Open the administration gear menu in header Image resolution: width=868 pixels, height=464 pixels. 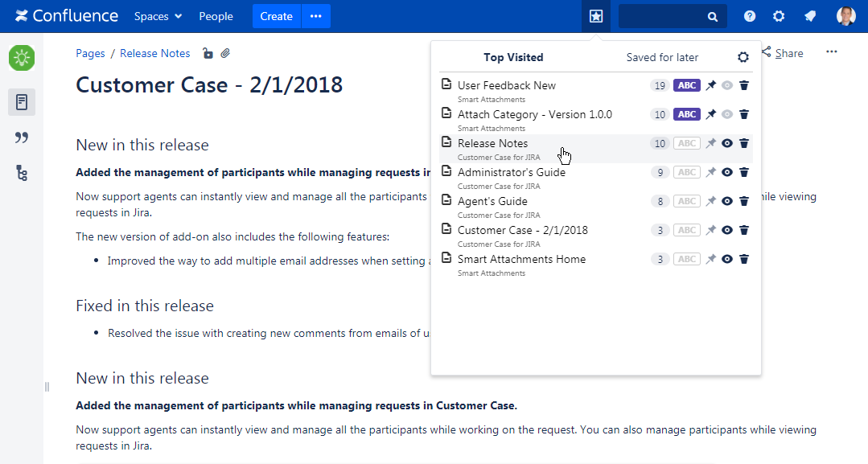779,16
